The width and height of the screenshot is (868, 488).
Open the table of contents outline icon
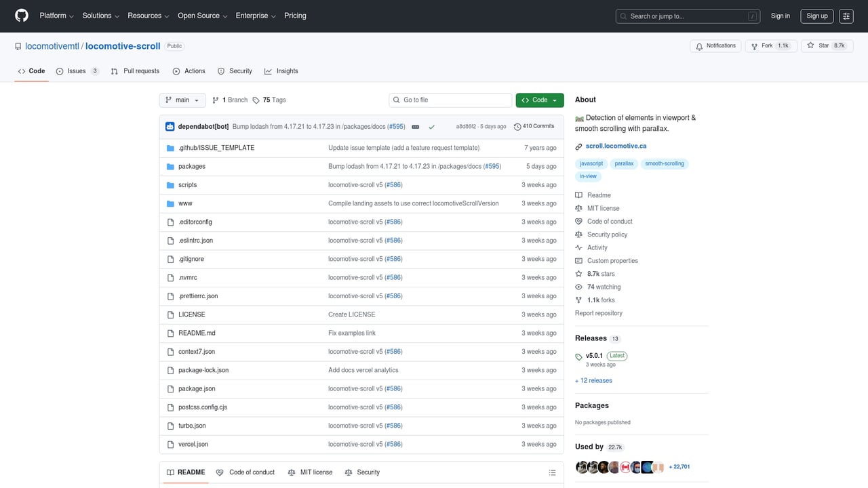click(x=552, y=472)
